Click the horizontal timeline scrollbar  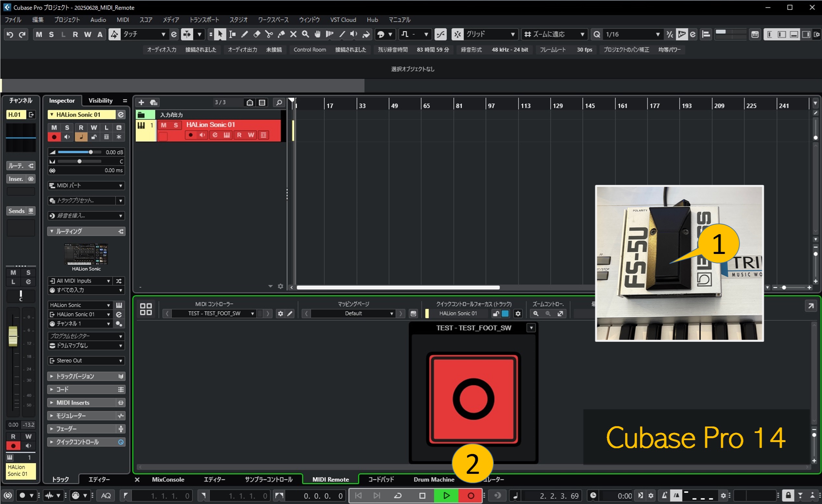398,288
